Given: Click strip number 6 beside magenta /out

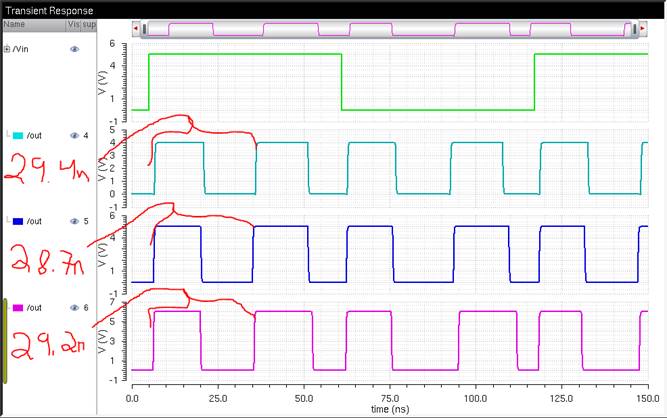Looking at the screenshot, I should (x=86, y=308).
